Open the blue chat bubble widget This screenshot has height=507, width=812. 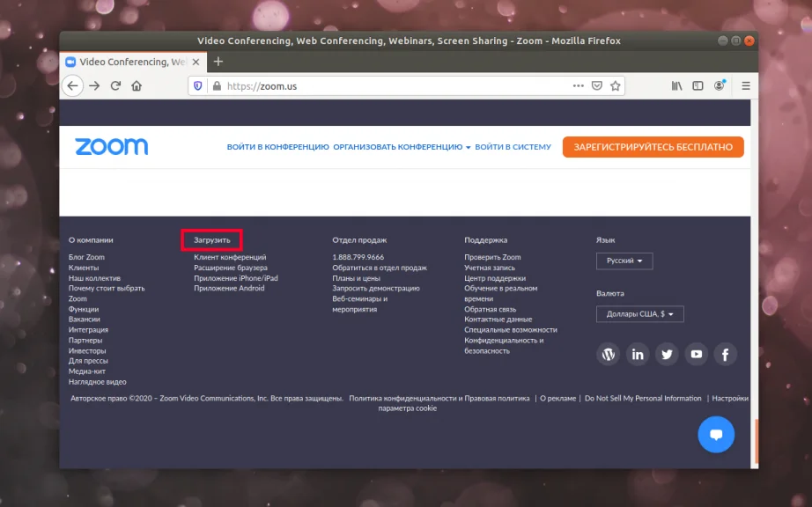click(x=716, y=435)
